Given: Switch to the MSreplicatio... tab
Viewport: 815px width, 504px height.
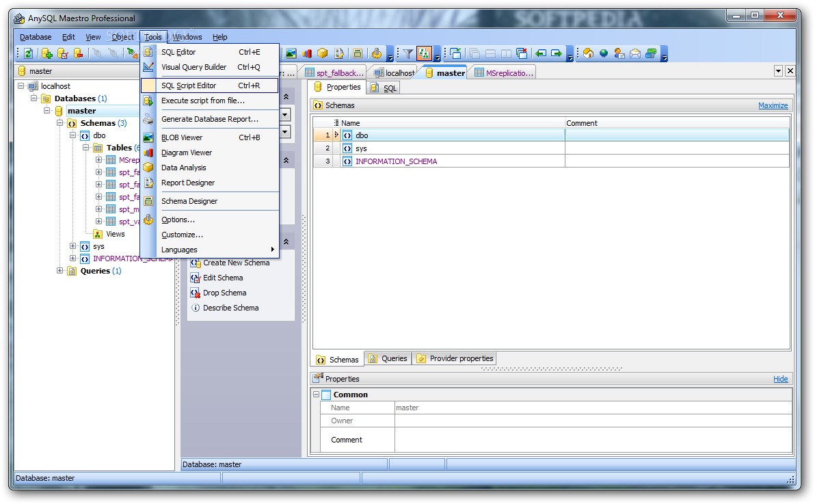Looking at the screenshot, I should 504,72.
